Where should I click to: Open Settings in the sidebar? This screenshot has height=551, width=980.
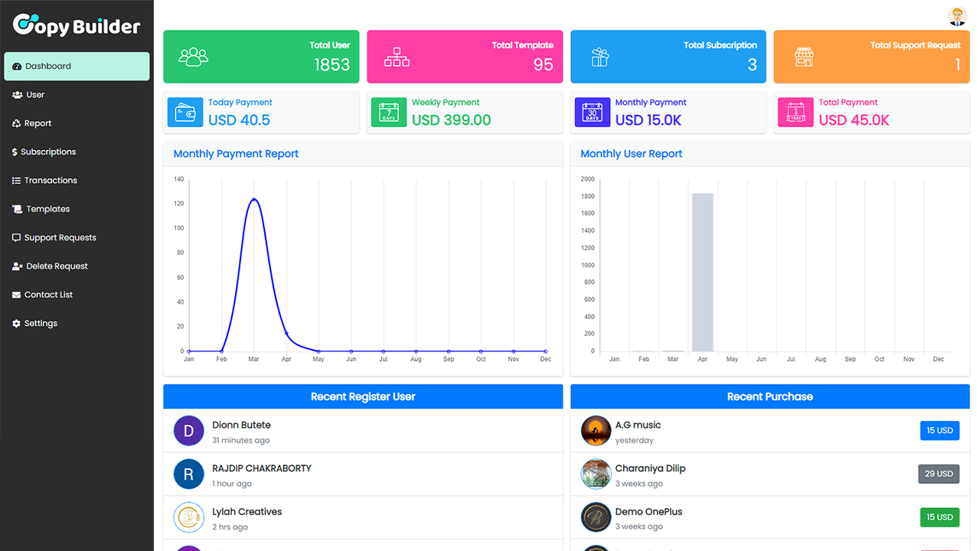tap(41, 324)
